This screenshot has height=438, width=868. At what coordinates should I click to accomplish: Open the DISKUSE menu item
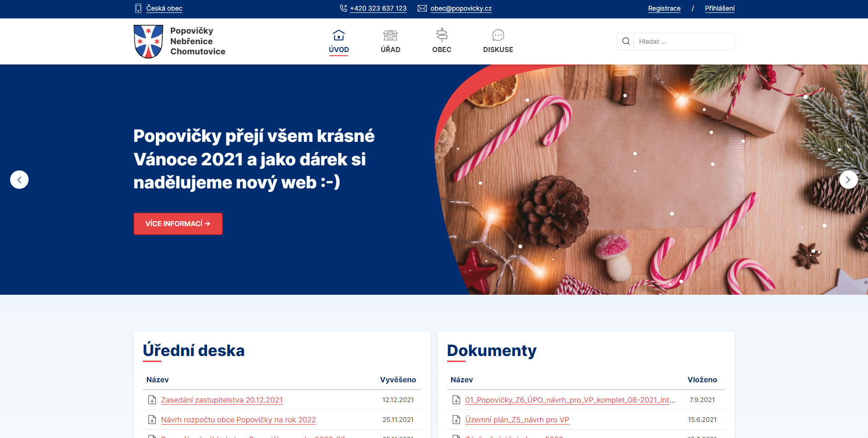498,49
